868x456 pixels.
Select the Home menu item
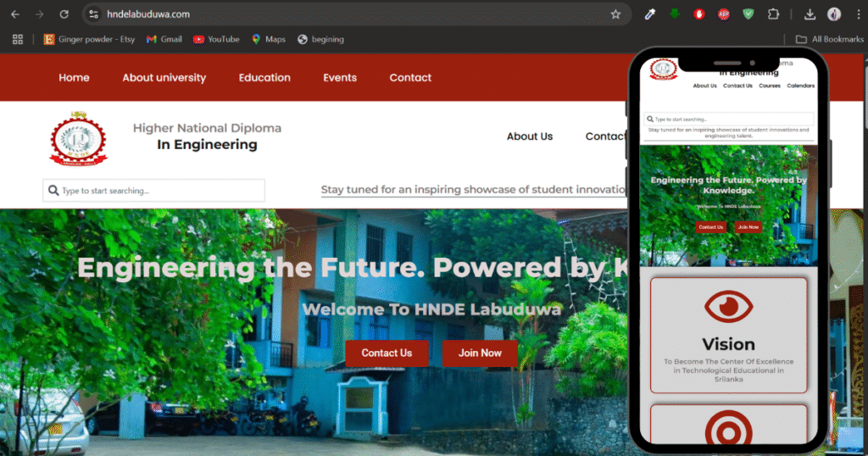click(75, 77)
